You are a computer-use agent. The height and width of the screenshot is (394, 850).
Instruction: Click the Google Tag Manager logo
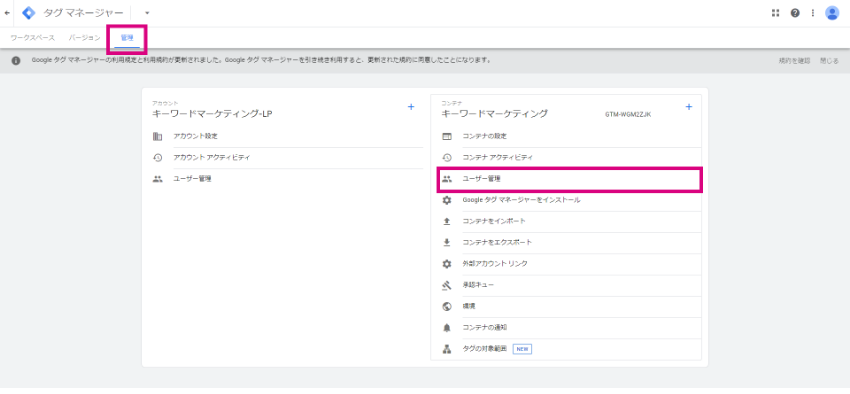(x=28, y=13)
